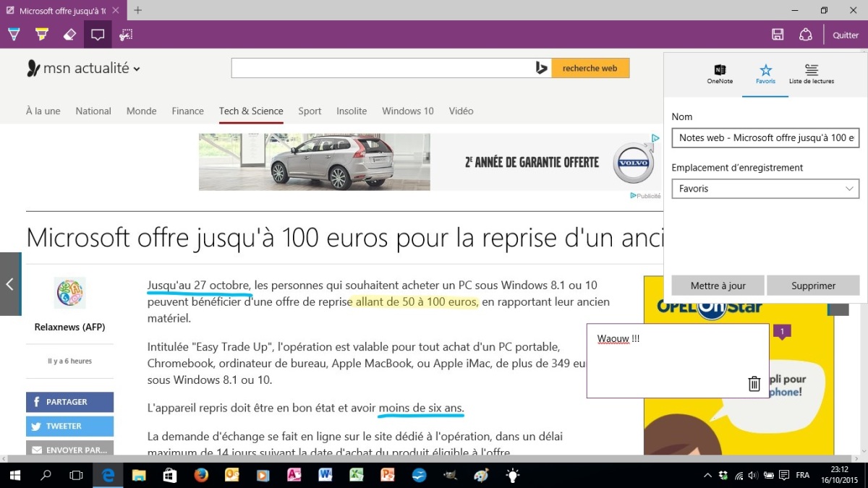Tweet the article with Tweeter button

click(x=70, y=426)
